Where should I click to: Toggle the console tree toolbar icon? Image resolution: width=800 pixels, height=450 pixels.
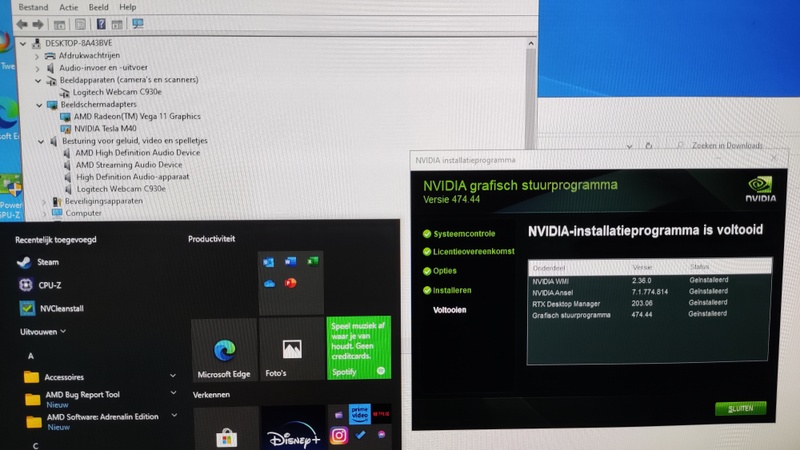(59, 24)
